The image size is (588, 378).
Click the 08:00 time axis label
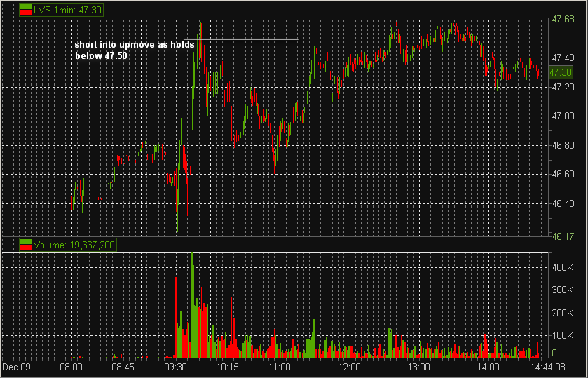[x=71, y=367]
